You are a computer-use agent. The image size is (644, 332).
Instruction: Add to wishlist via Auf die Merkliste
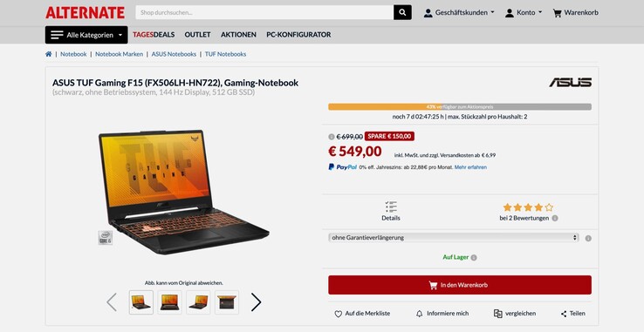point(362,314)
